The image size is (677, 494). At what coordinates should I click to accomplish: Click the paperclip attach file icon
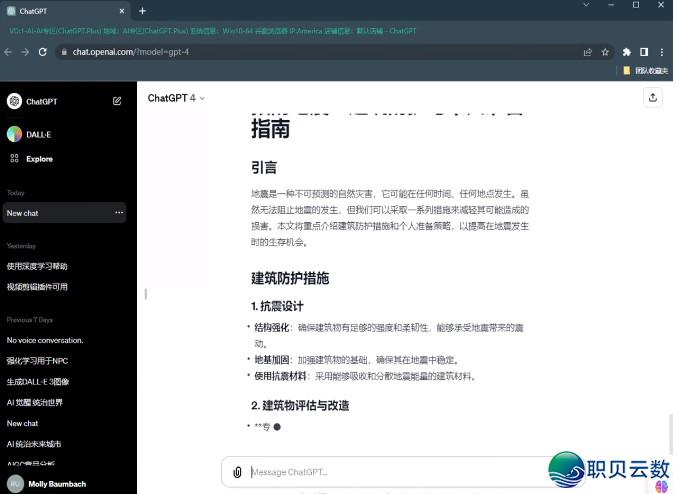pyautogui.click(x=237, y=472)
